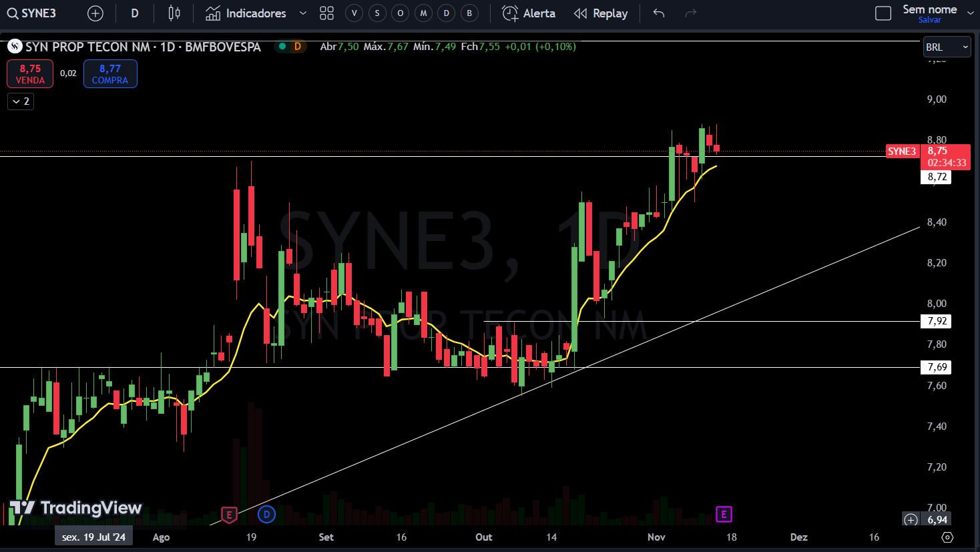The width and height of the screenshot is (980, 552).
Task: Click the red E earnings marker
Action: pyautogui.click(x=229, y=515)
